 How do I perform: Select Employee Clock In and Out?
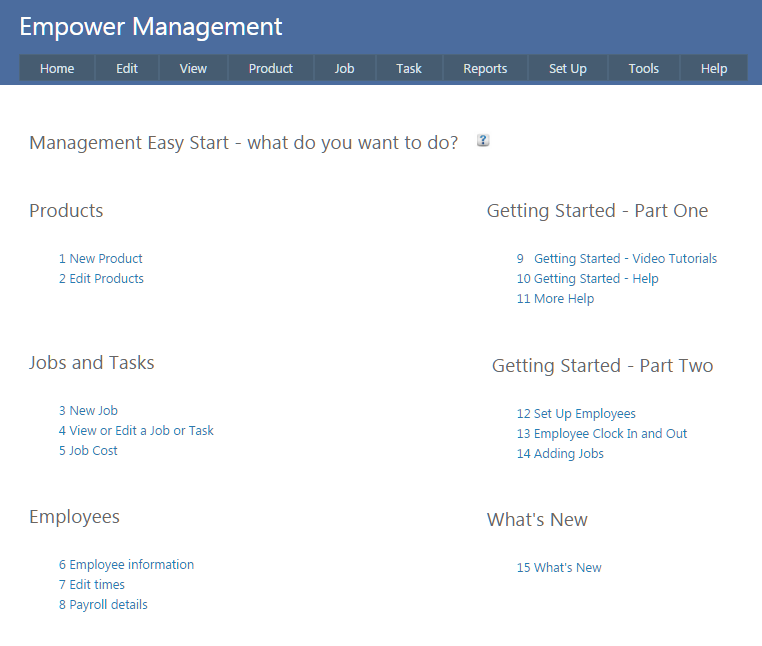tap(602, 433)
